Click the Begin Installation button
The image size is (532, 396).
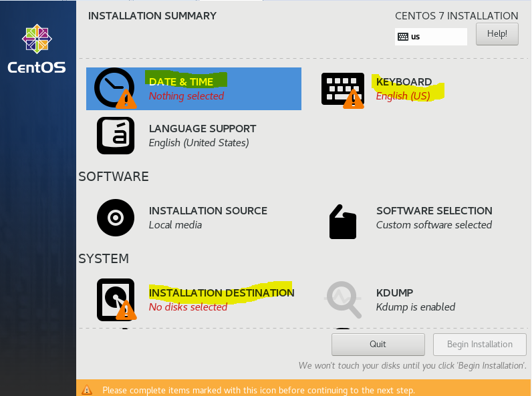(x=480, y=345)
